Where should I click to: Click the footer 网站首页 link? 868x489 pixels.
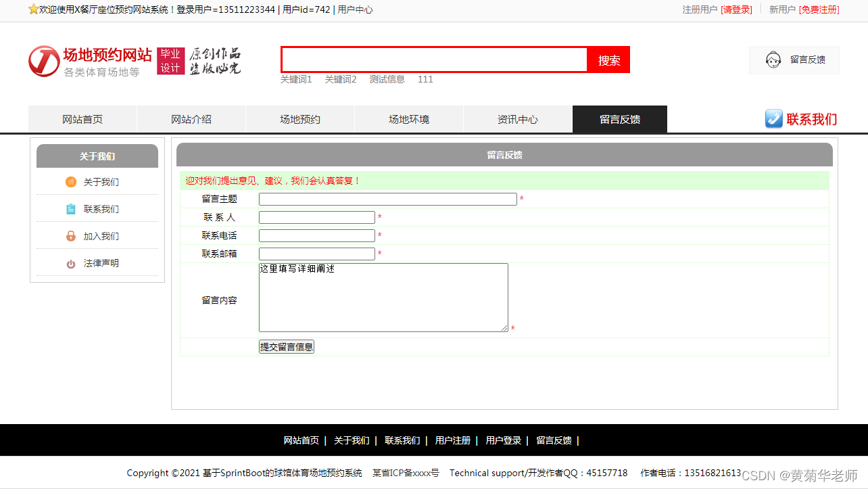(302, 440)
